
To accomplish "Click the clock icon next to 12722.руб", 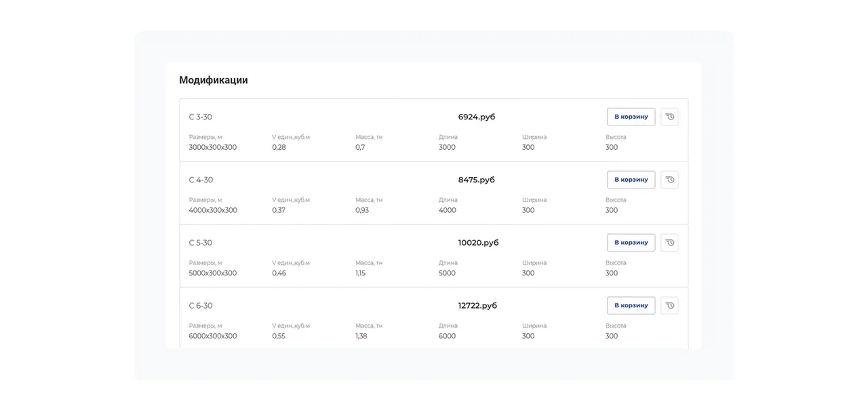I will pyautogui.click(x=669, y=306).
